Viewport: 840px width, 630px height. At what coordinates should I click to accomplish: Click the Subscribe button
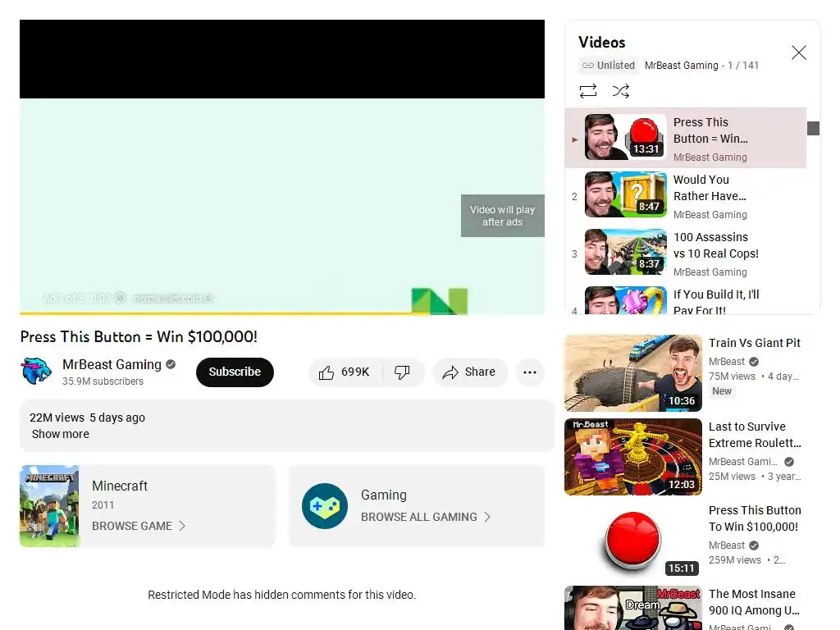[235, 372]
